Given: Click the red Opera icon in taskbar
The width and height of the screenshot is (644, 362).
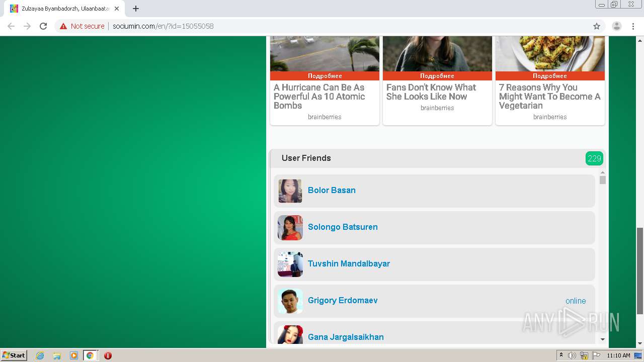Looking at the screenshot, I should (x=108, y=355).
